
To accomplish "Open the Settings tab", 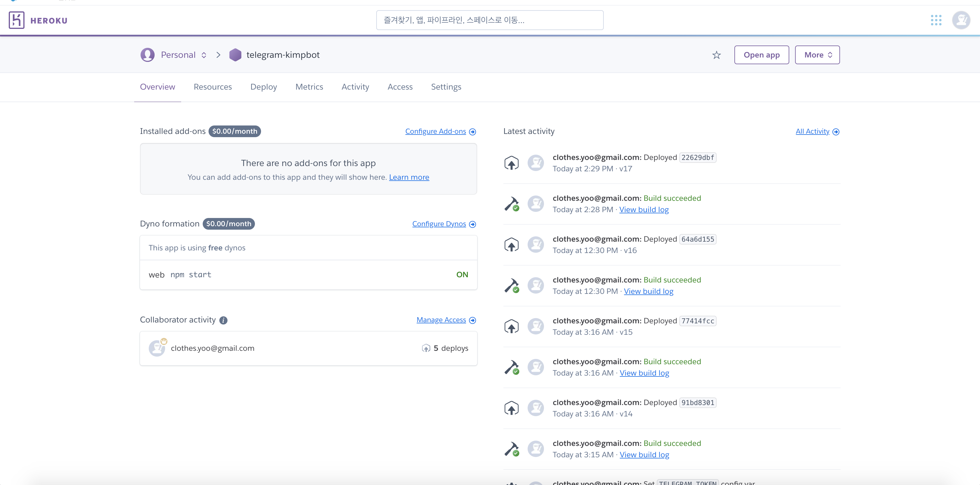I will tap(446, 87).
